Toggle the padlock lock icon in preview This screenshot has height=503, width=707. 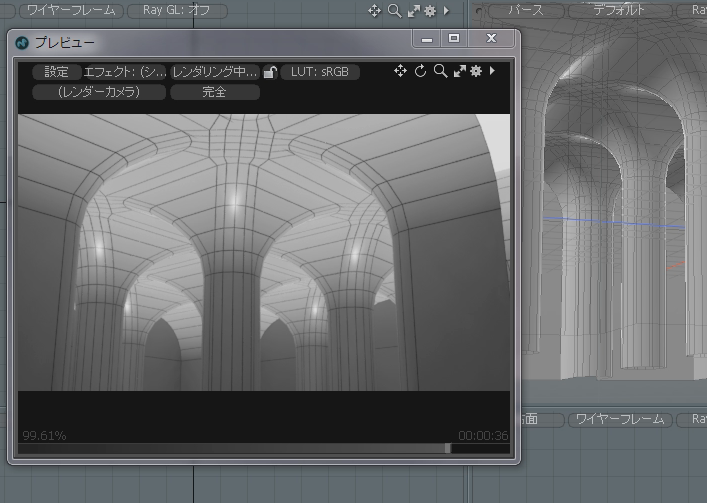269,72
